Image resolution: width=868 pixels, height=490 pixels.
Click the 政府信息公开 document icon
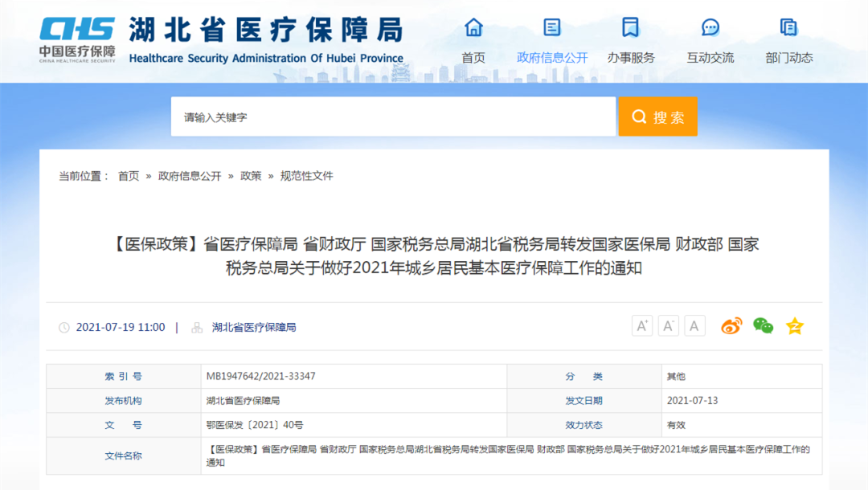point(552,27)
